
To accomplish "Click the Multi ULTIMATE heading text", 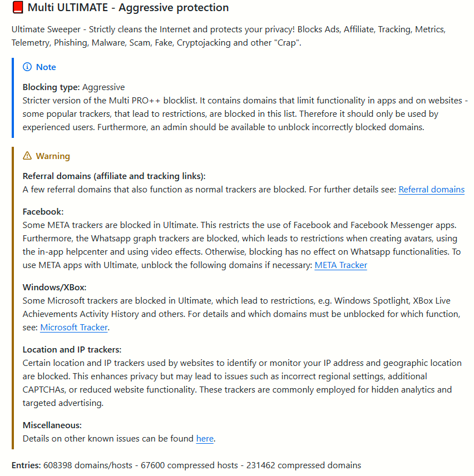I will pyautogui.click(x=128, y=7).
